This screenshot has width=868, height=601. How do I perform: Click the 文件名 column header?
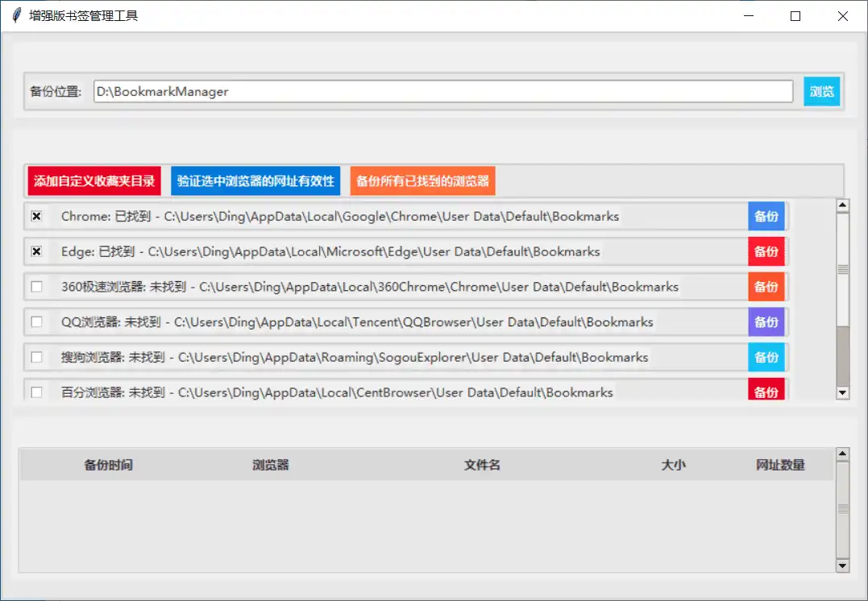pos(482,465)
